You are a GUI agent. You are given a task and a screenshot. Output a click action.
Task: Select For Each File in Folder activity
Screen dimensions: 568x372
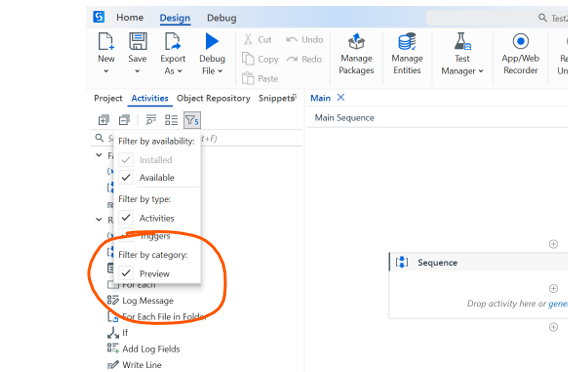[x=164, y=317]
